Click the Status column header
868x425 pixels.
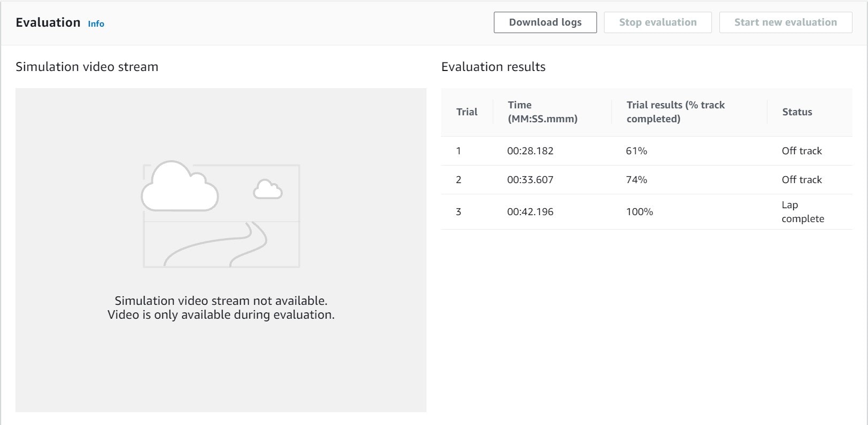(x=797, y=112)
